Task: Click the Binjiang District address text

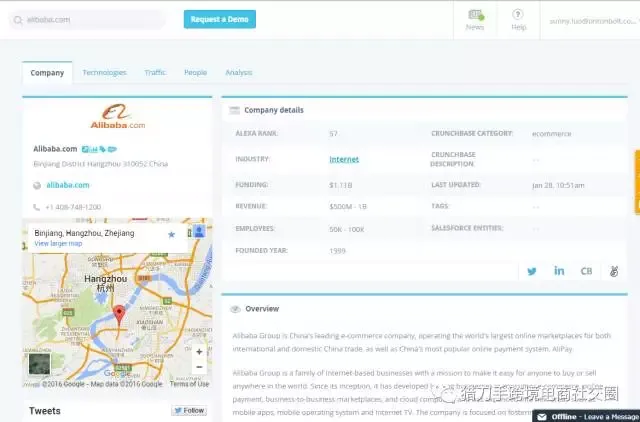Action: point(100,164)
